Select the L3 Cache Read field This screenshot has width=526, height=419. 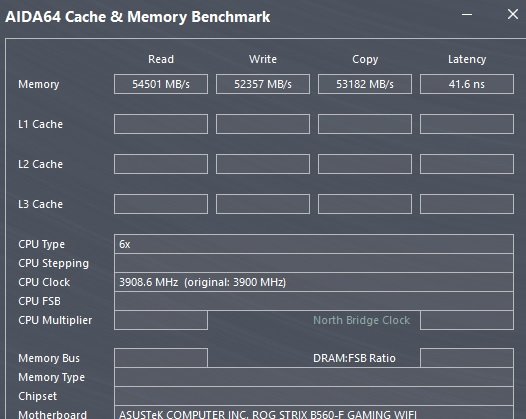[x=161, y=204]
